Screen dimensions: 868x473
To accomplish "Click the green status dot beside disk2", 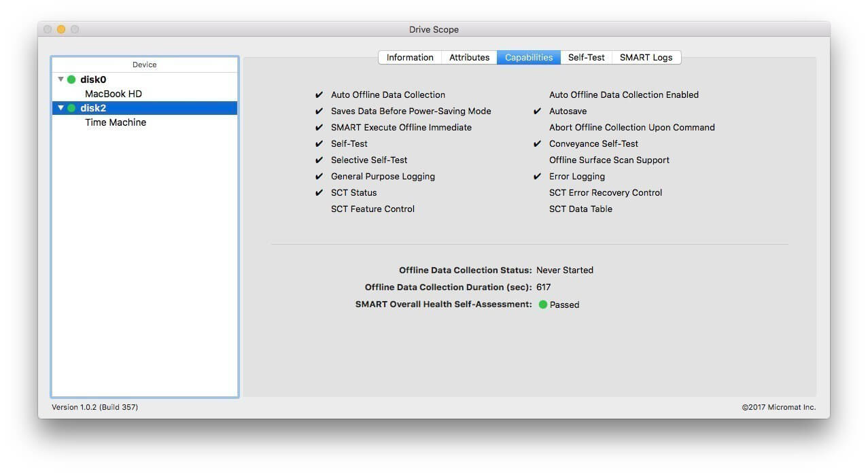I will [x=71, y=108].
